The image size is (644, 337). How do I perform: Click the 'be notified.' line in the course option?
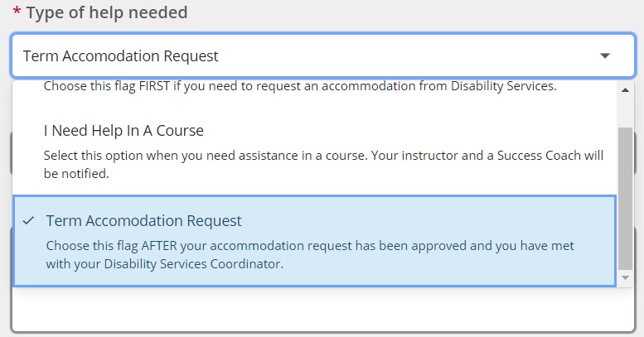[x=77, y=175]
